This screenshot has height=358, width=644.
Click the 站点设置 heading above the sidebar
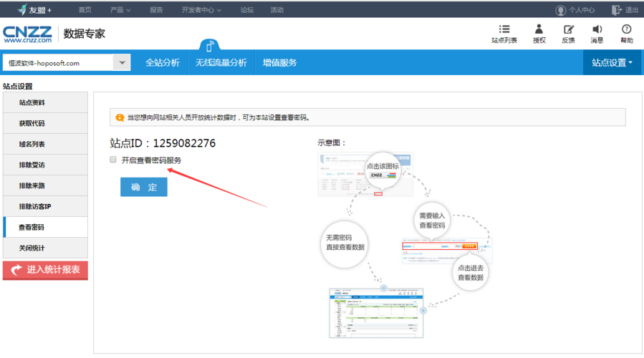(x=18, y=86)
